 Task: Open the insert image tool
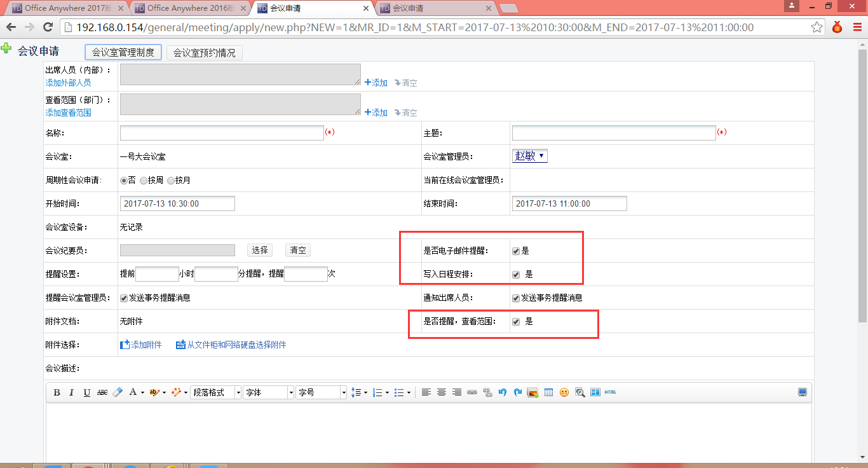click(533, 392)
